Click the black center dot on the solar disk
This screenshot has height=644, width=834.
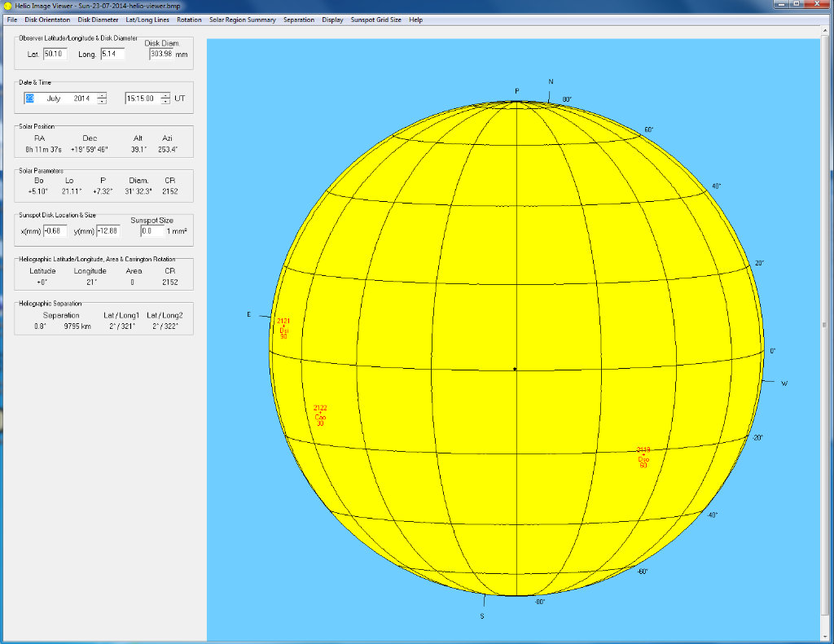(x=515, y=370)
